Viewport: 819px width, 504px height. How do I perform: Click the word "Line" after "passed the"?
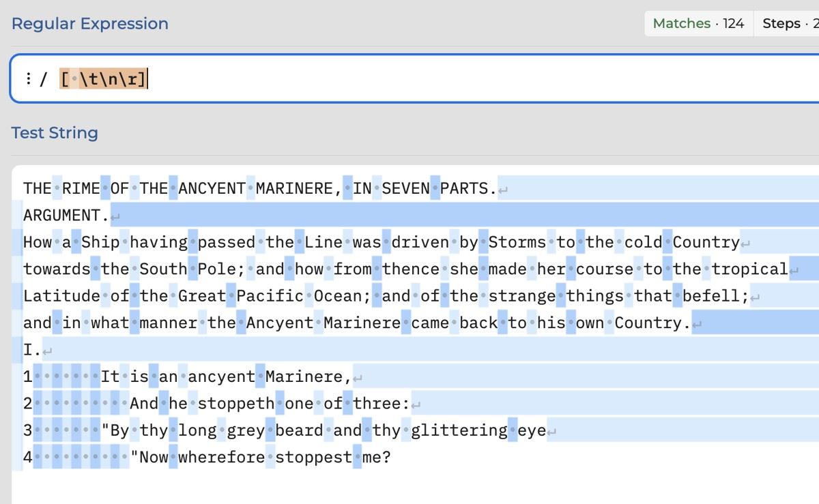pyautogui.click(x=323, y=242)
